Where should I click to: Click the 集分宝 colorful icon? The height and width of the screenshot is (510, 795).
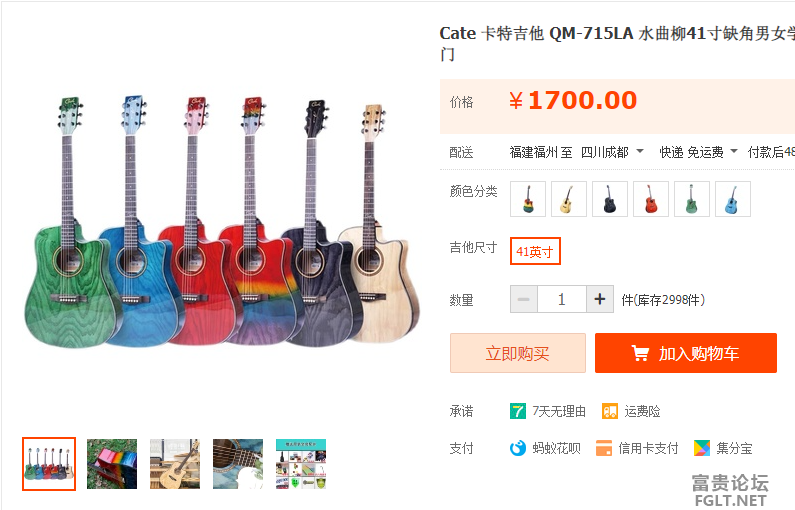tap(702, 448)
